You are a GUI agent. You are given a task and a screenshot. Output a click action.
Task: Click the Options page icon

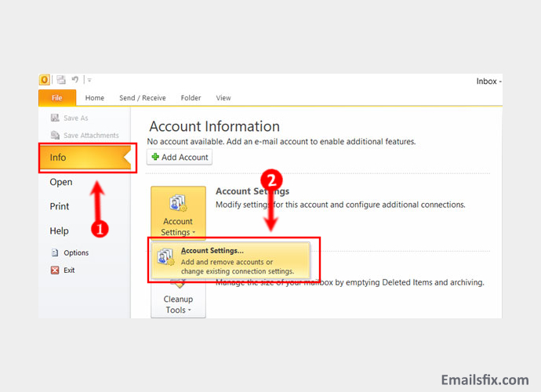55,252
